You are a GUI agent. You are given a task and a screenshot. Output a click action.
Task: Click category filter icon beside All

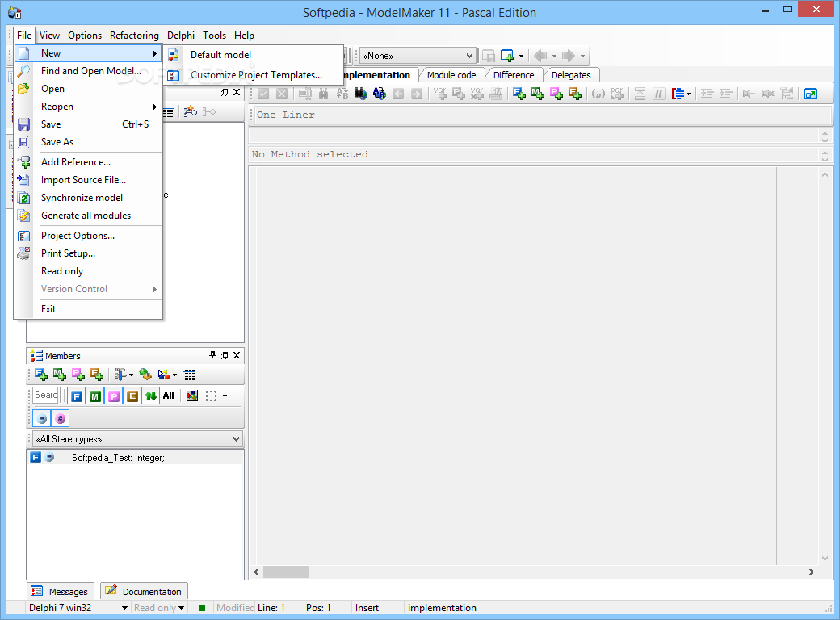(192, 396)
